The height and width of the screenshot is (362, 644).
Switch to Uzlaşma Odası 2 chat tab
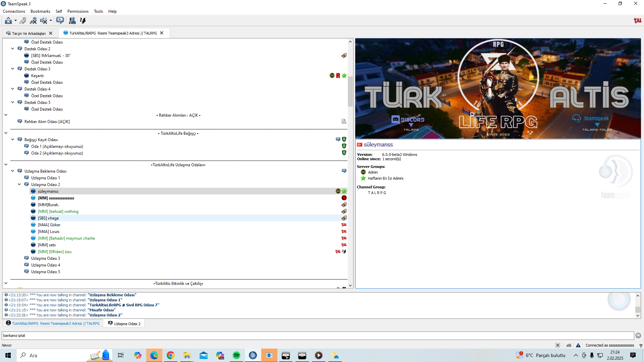click(124, 323)
